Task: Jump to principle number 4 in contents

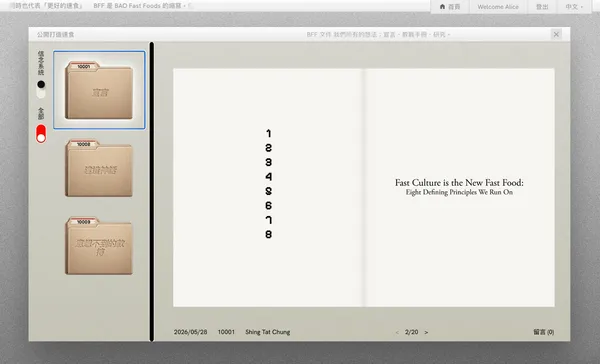Action: [269, 177]
